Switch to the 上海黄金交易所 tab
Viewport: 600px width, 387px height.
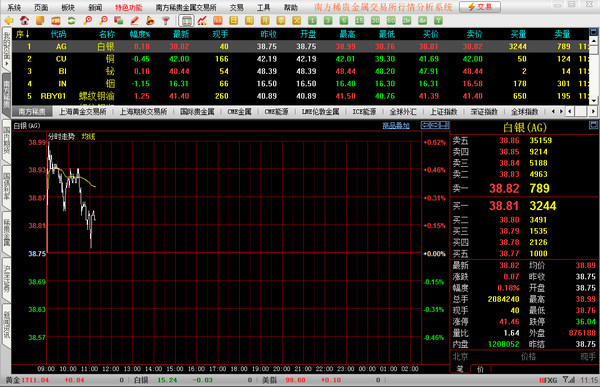83,112
